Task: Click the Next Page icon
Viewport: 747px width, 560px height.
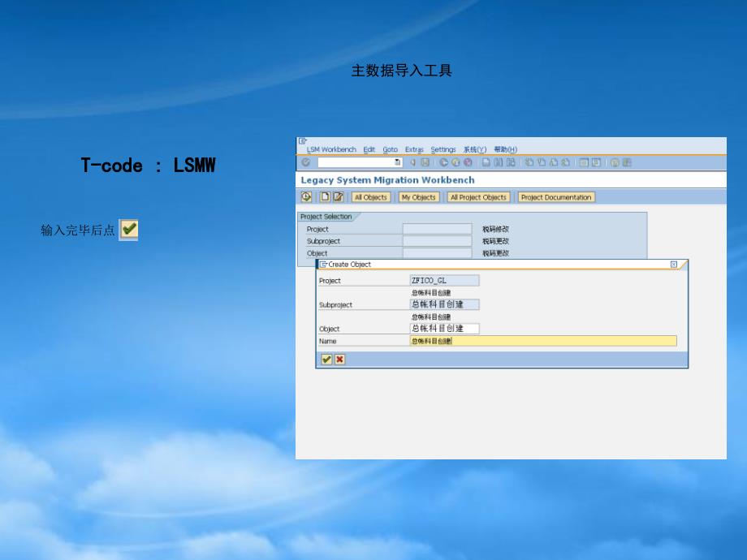Action: 554,162
